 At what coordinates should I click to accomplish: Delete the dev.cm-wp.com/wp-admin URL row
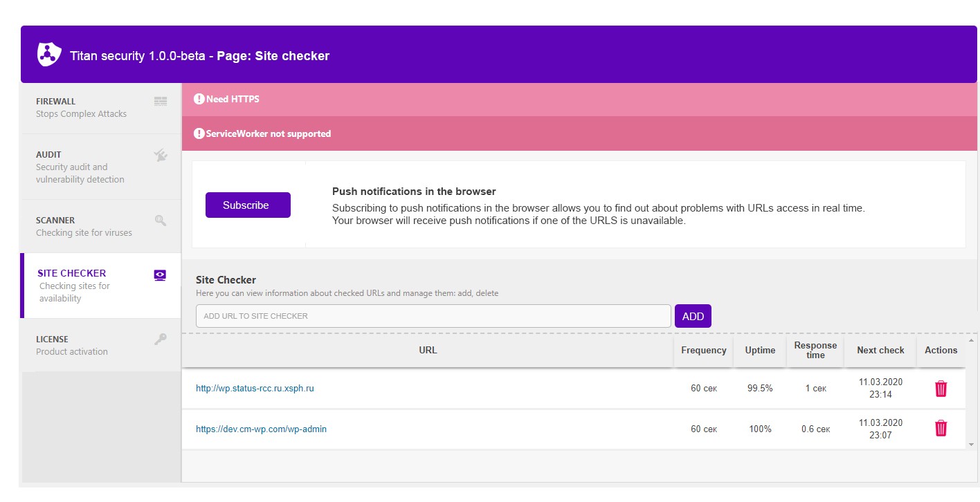(941, 429)
